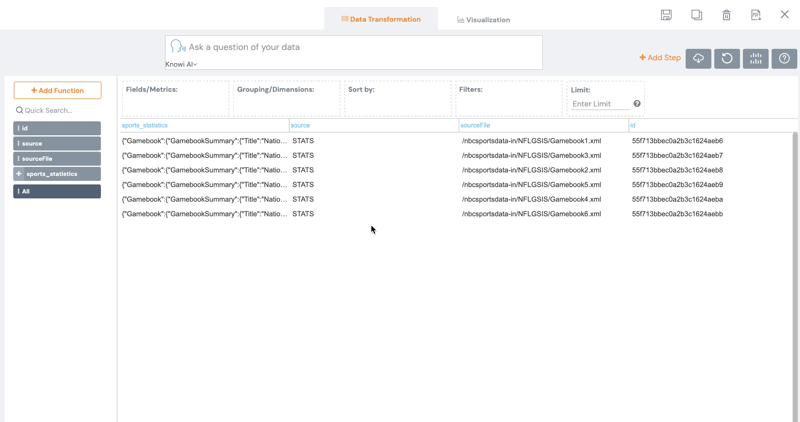Focus the Quick Search field
The image size is (800, 422).
[x=60, y=110]
